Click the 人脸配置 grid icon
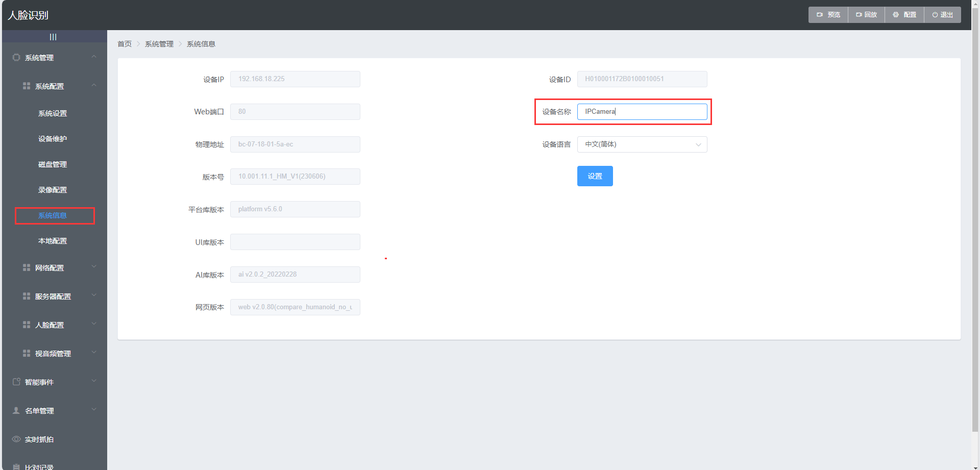This screenshot has width=980, height=470. pos(27,325)
